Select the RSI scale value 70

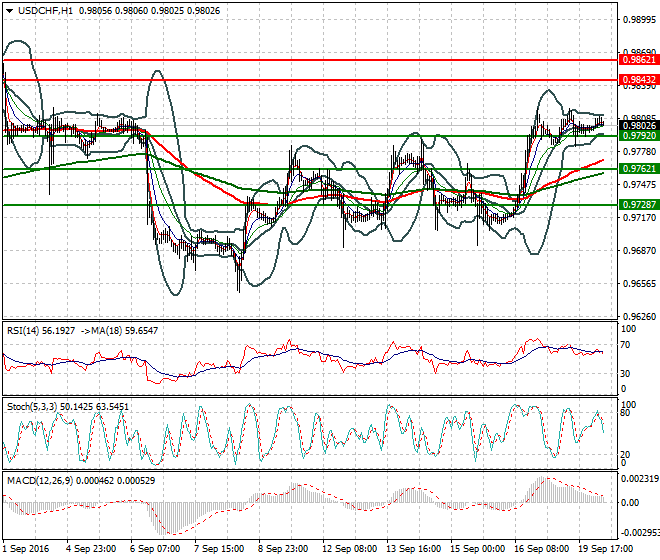coord(625,345)
